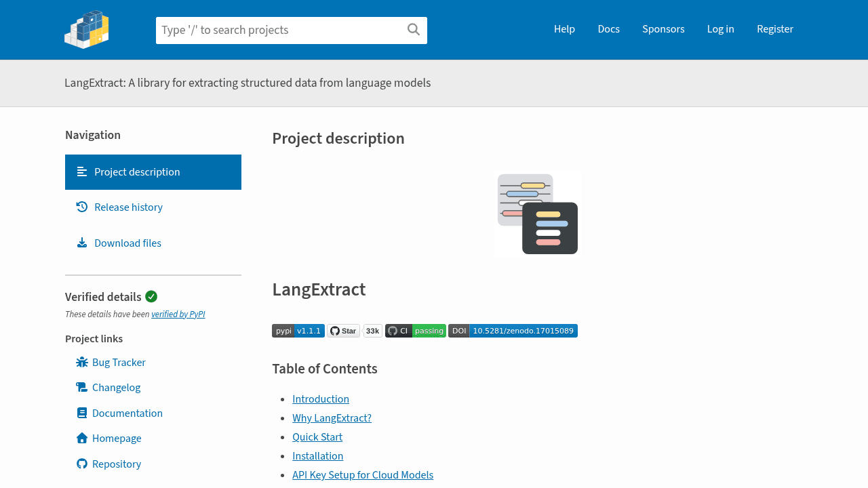Viewport: 868px width, 488px height.
Task: Select the Homepage house icon
Action: pos(81,438)
